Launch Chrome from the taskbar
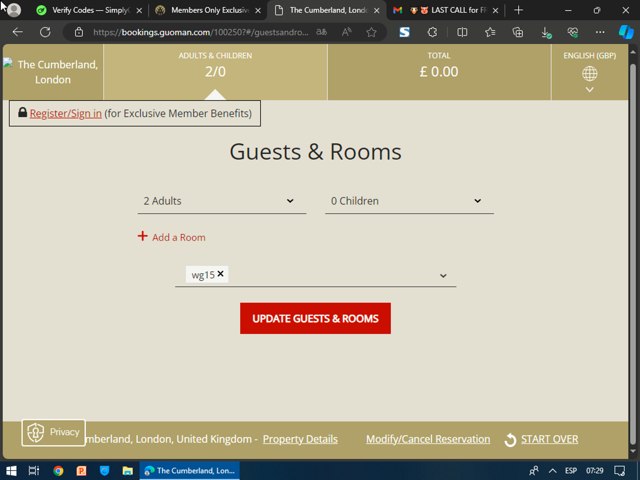 (x=58, y=471)
